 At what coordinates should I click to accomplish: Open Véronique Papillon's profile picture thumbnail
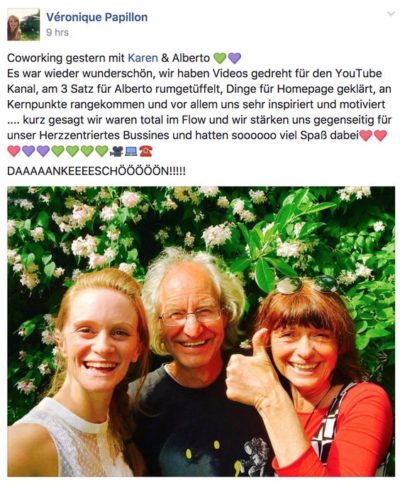pos(24,25)
